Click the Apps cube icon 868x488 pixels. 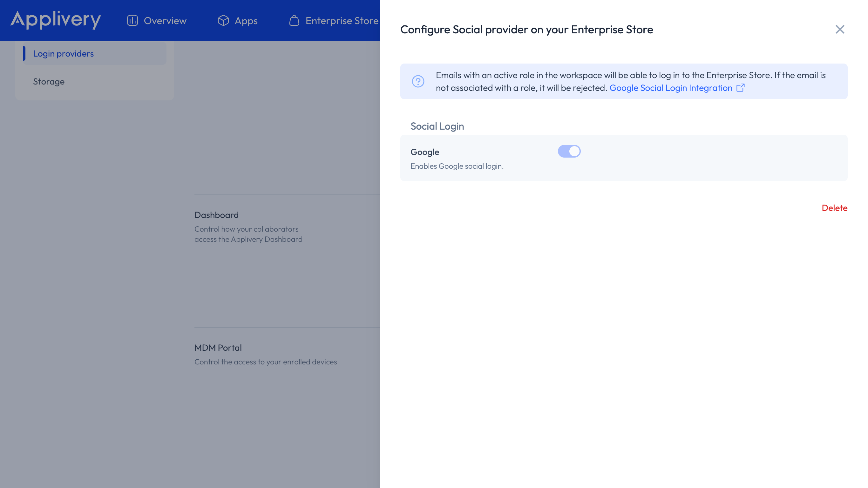pyautogui.click(x=223, y=20)
